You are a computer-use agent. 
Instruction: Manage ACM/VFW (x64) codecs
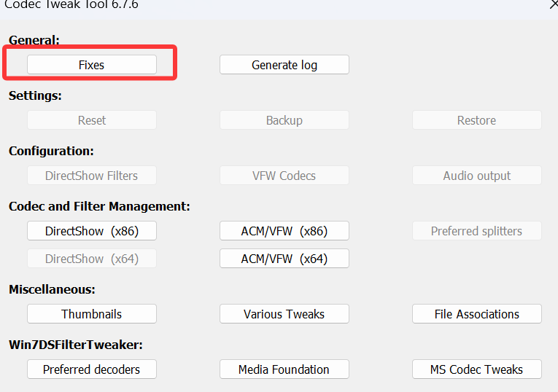pyautogui.click(x=284, y=259)
